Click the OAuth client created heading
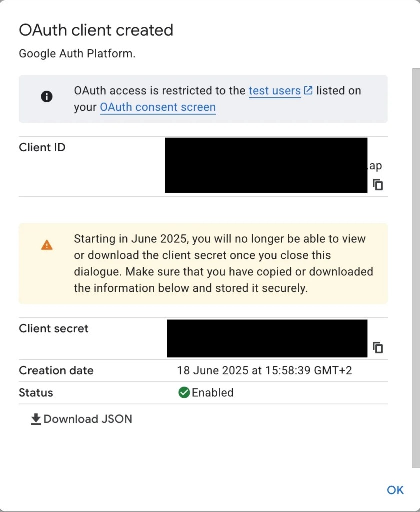Viewport: 420px width, 512px height. tap(96, 30)
